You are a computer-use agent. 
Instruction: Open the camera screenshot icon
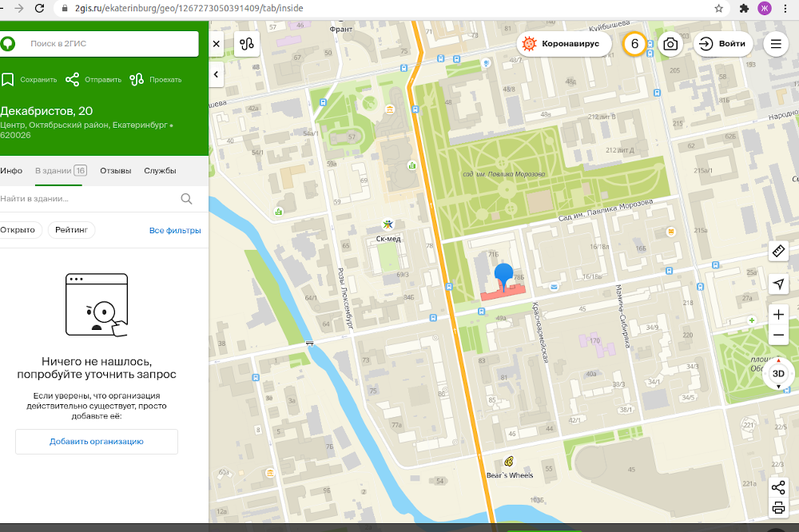(670, 44)
